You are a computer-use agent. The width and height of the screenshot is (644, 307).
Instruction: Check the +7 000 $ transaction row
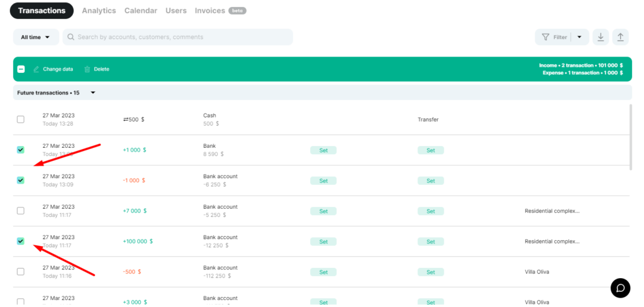coord(21,211)
